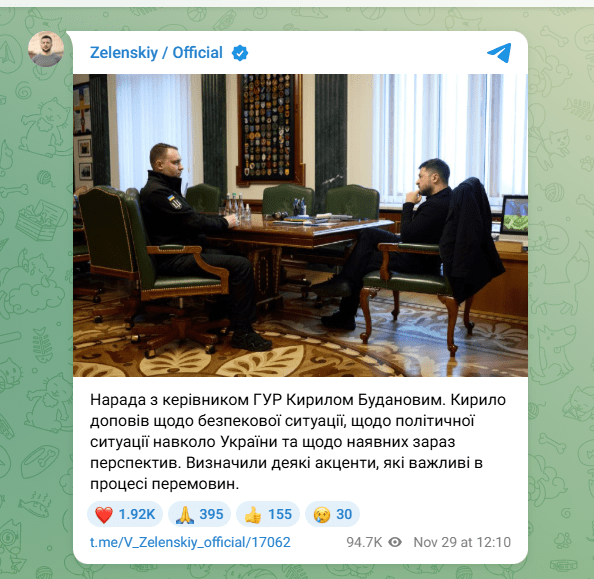
Task: Toggle the 30 crying reaction count
Action: 332,514
